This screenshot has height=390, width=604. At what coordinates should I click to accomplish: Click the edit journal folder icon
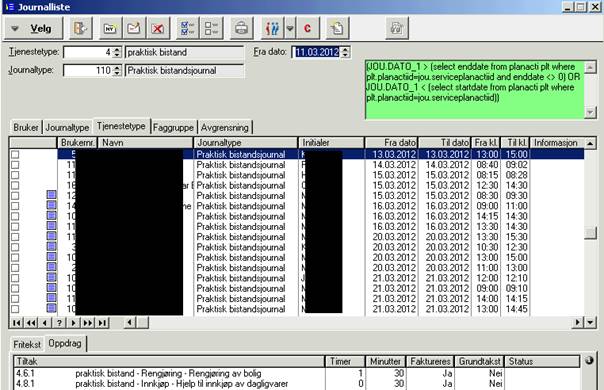(x=134, y=28)
